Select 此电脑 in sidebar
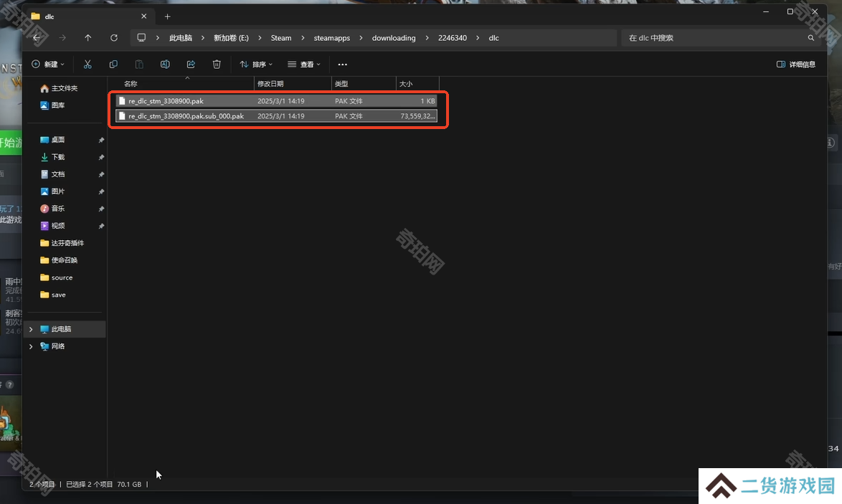 coord(65,329)
